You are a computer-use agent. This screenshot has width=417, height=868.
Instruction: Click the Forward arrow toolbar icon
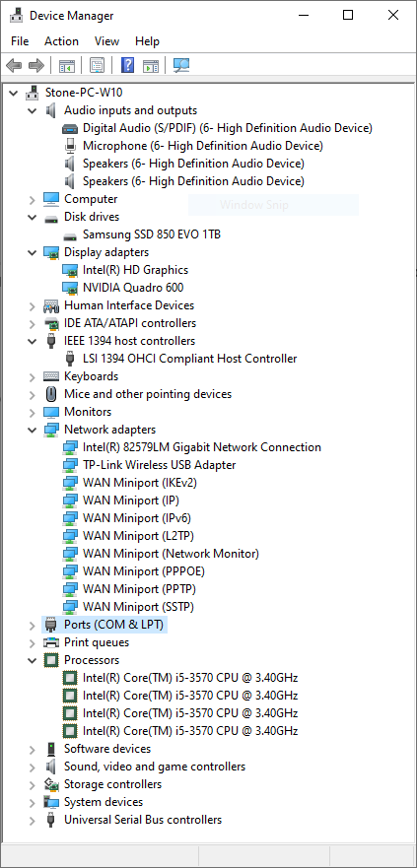(36, 65)
